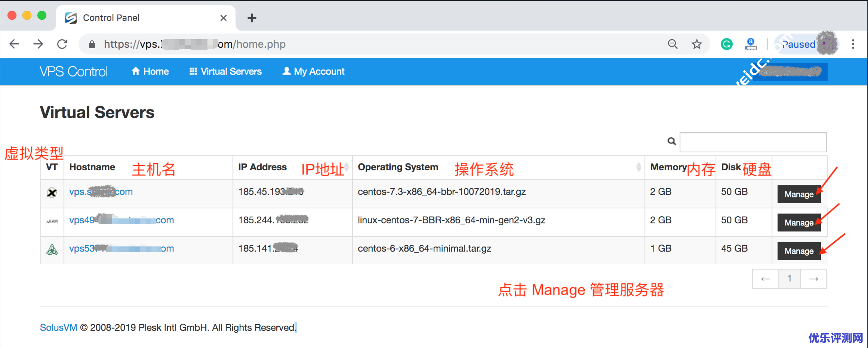Toggle sort arrows on IP Address column

347,167
